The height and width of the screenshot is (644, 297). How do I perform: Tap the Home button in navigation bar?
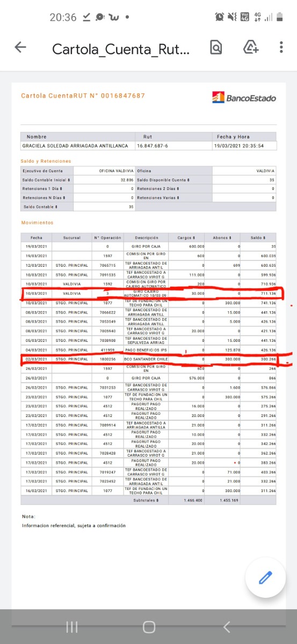[x=149, y=627]
